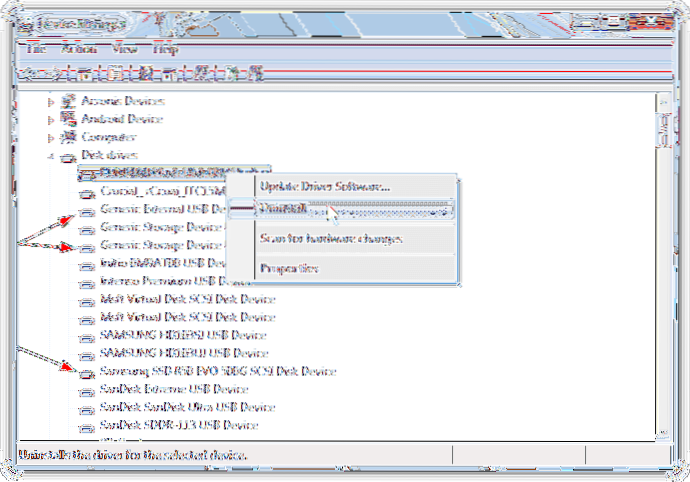Select Update Driver Software from context menu
Screen dimensions: 690x482
(324, 186)
